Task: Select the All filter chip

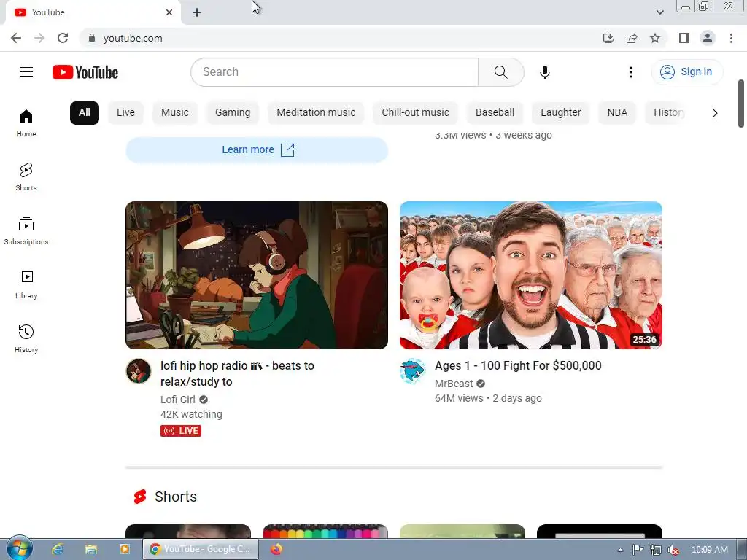Action: coord(85,113)
